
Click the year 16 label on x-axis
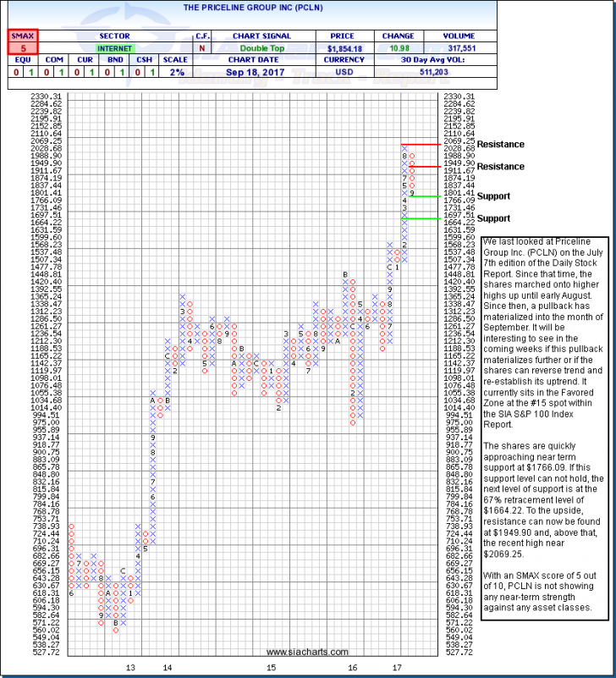351,668
